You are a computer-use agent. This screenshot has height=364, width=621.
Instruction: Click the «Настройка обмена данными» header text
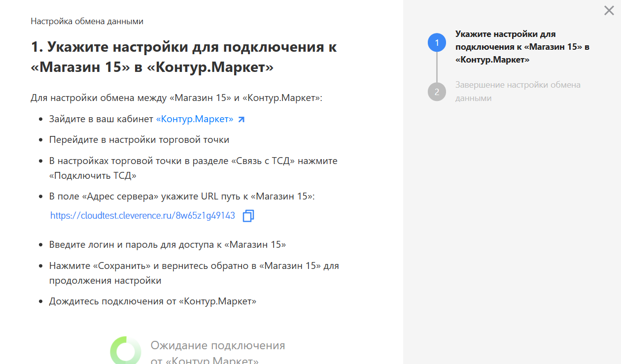[x=87, y=21]
